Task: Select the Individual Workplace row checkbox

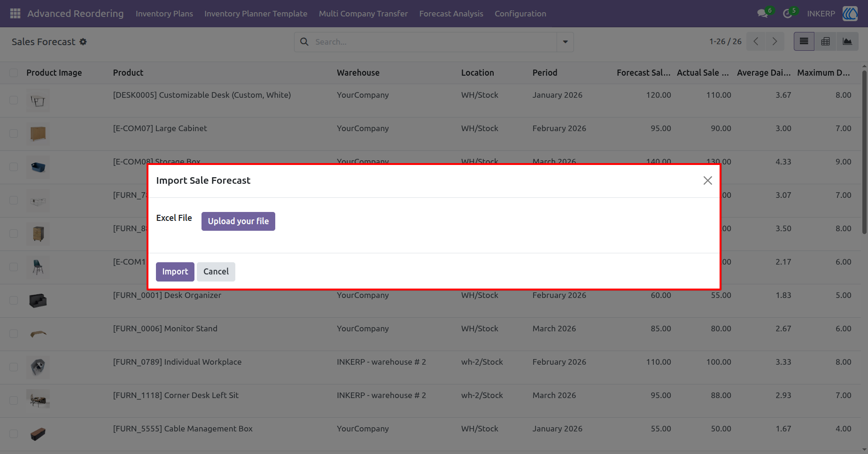Action: point(14,367)
